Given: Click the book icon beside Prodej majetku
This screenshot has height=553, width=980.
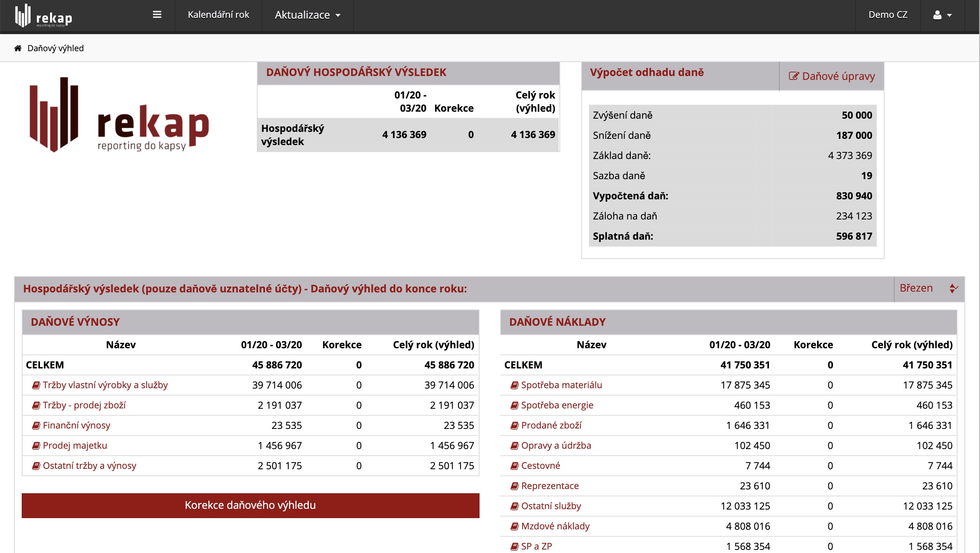Looking at the screenshot, I should 36,446.
